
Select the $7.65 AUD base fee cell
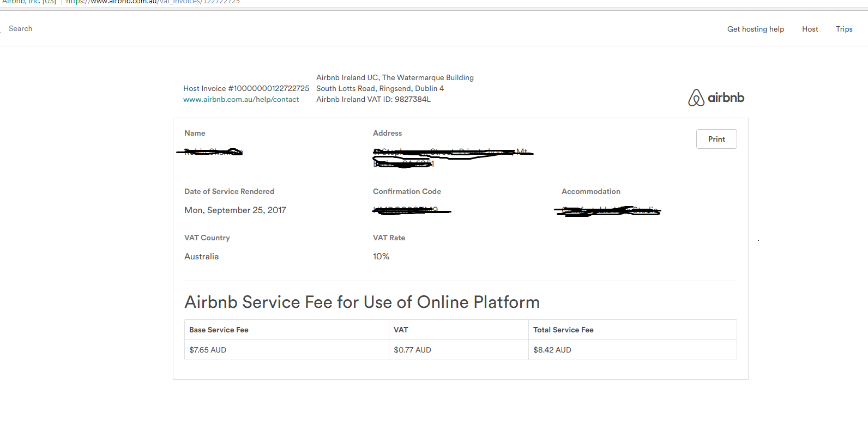pos(208,350)
